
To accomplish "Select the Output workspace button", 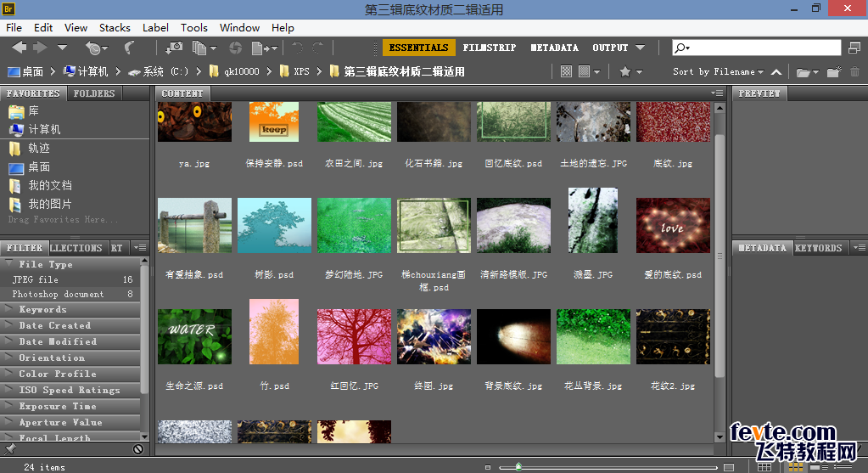I will click(610, 48).
